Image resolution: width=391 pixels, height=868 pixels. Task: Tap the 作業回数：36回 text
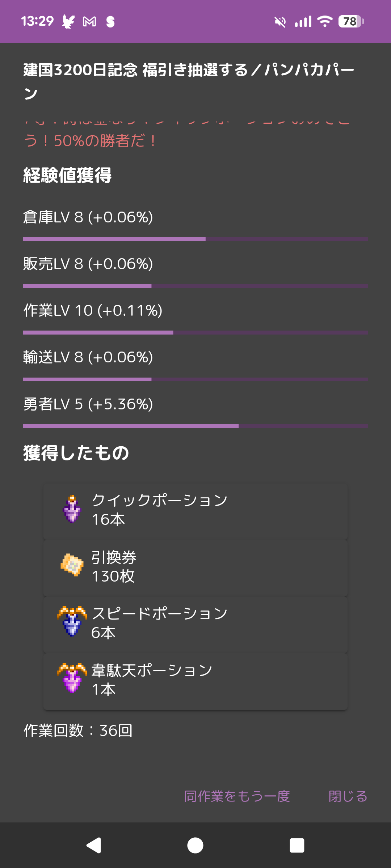pos(78,731)
